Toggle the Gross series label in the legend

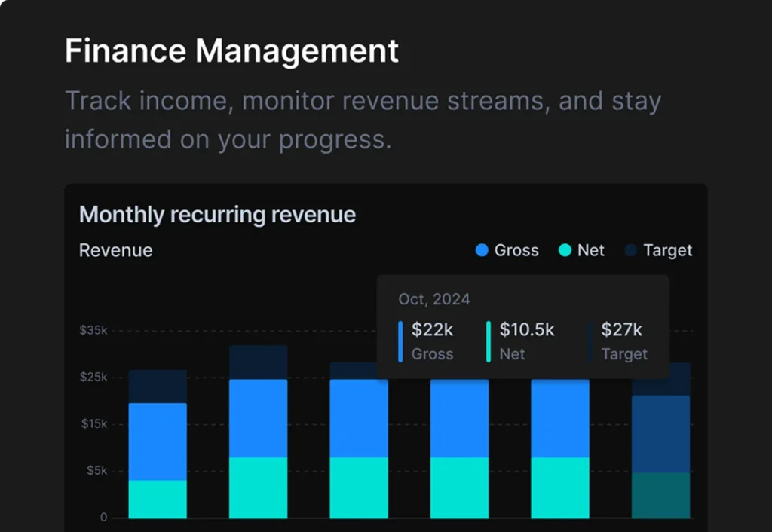tap(516, 251)
